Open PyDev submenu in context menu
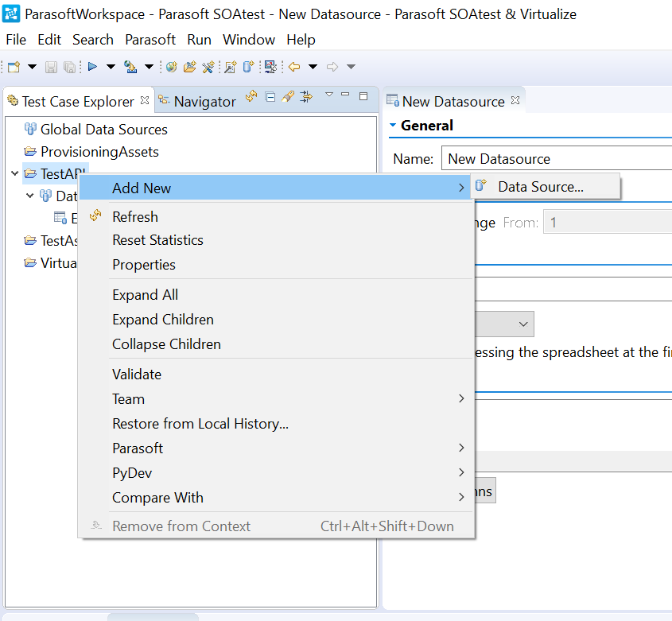Viewport: 672px width, 621px height. coord(277,473)
